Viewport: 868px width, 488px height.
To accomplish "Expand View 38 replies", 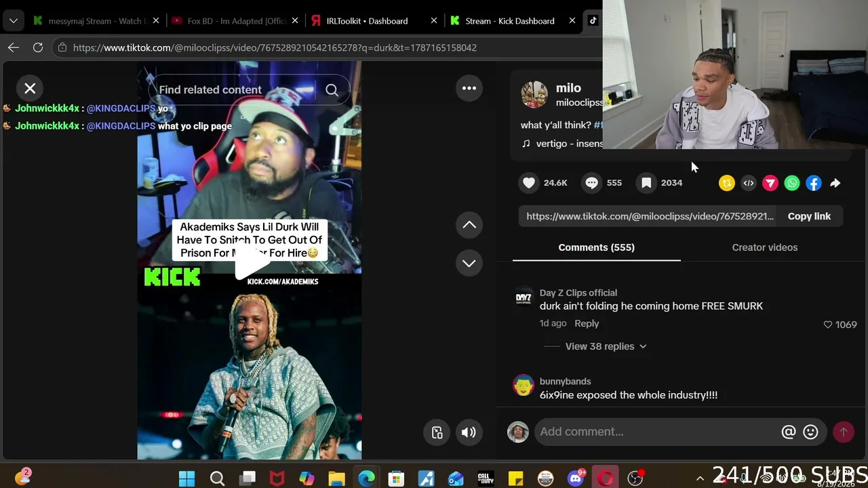I will pyautogui.click(x=606, y=346).
